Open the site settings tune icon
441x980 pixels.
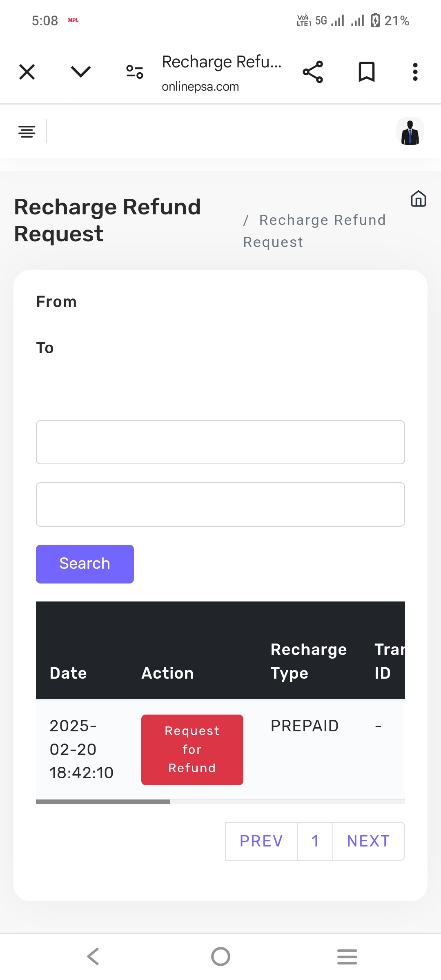pos(134,72)
